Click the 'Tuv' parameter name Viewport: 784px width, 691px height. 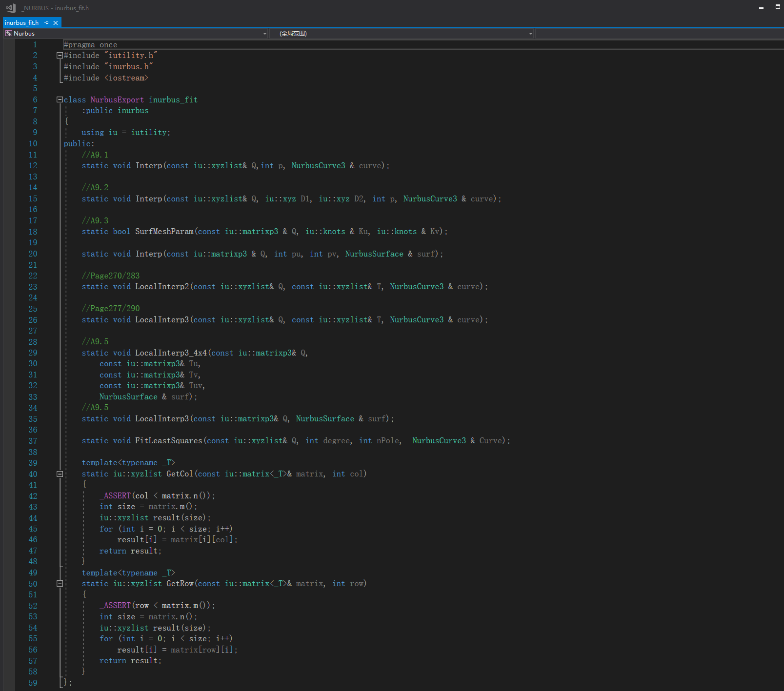[196, 386]
